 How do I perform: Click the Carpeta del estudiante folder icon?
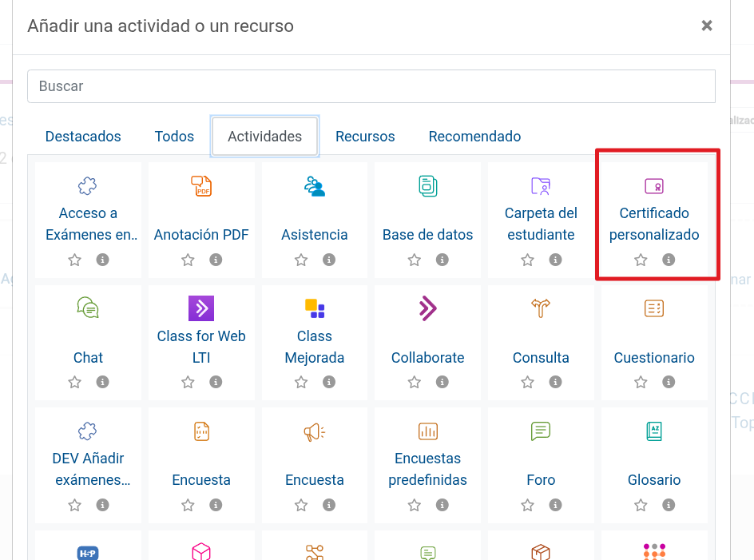tap(541, 185)
